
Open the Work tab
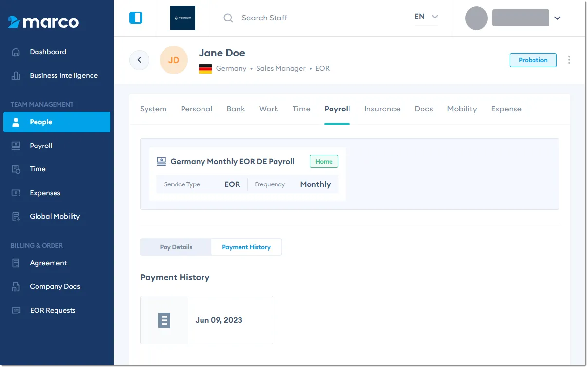(x=269, y=109)
